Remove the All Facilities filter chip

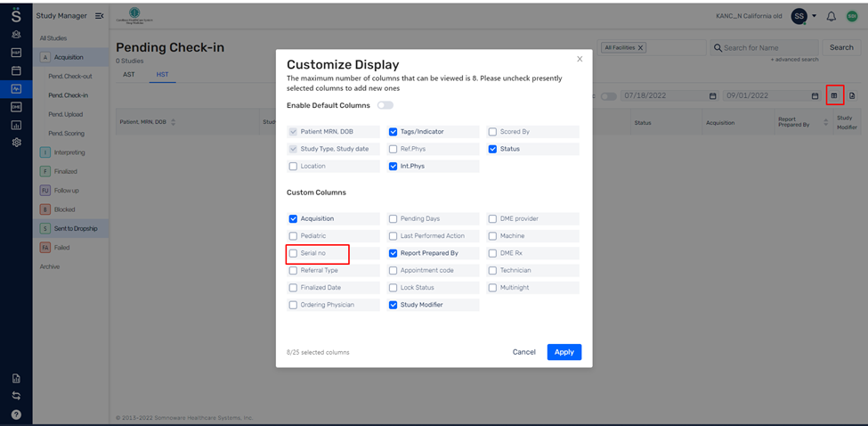(640, 48)
